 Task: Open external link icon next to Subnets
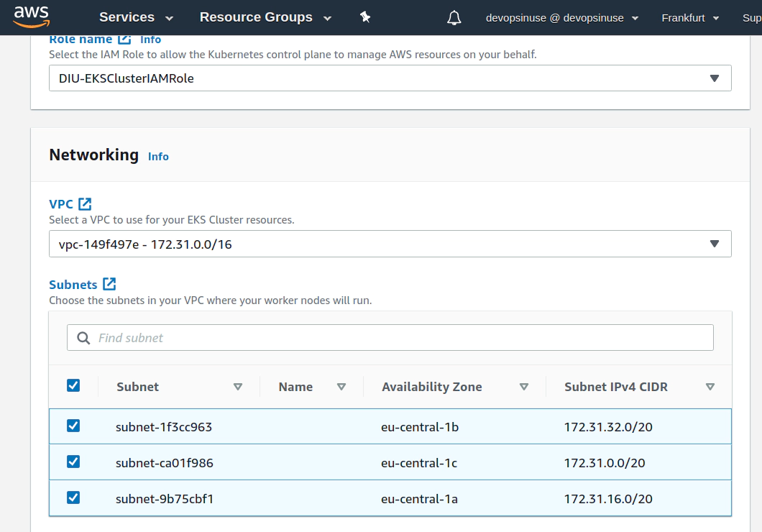pyautogui.click(x=109, y=284)
